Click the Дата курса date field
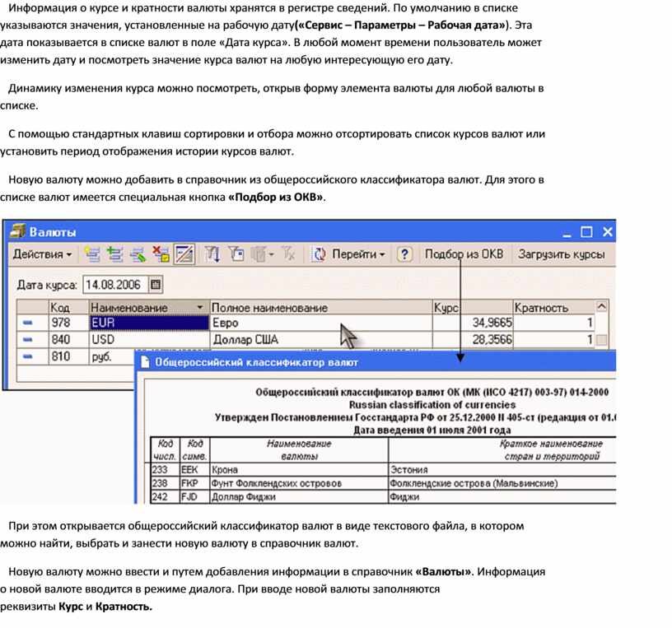This screenshot has height=628, width=672. tap(114, 285)
